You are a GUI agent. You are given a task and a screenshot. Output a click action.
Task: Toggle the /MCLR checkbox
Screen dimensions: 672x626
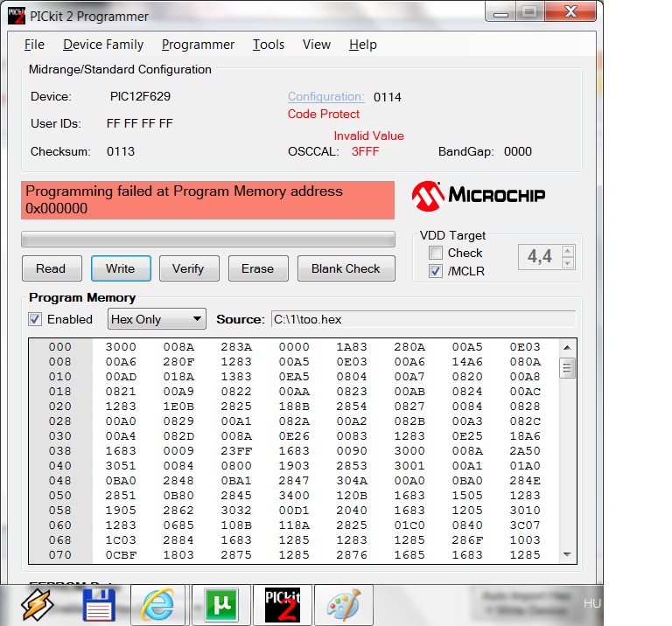436,271
